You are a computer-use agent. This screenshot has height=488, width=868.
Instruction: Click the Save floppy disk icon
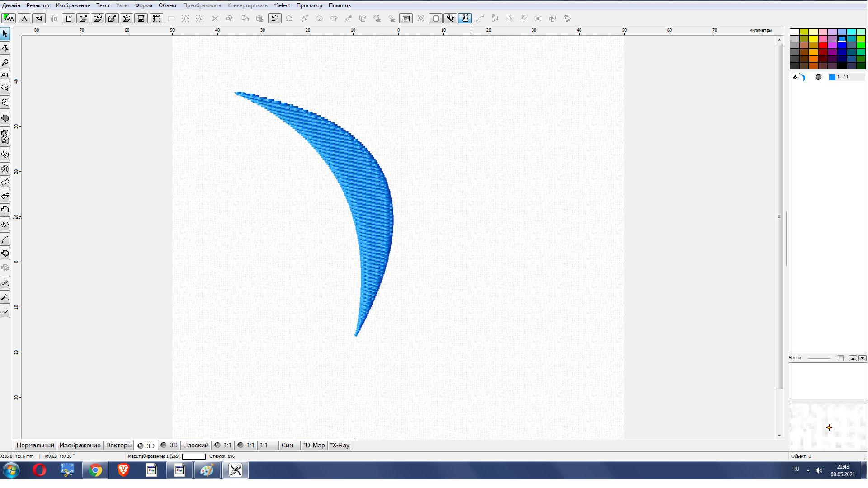(141, 19)
